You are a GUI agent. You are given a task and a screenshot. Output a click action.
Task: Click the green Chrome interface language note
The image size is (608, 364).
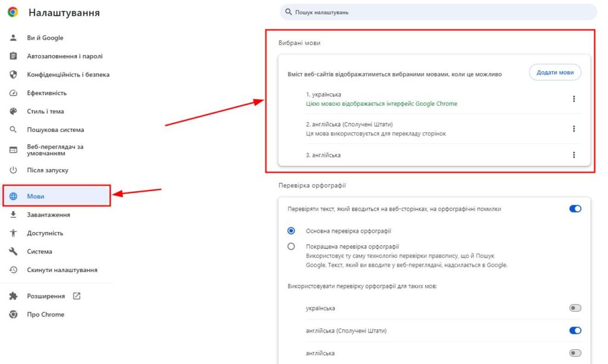(x=382, y=103)
